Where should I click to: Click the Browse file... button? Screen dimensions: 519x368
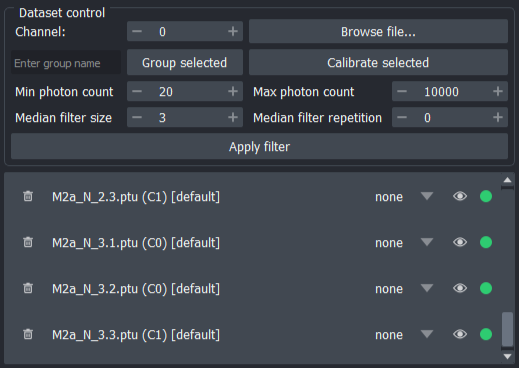coord(378,31)
